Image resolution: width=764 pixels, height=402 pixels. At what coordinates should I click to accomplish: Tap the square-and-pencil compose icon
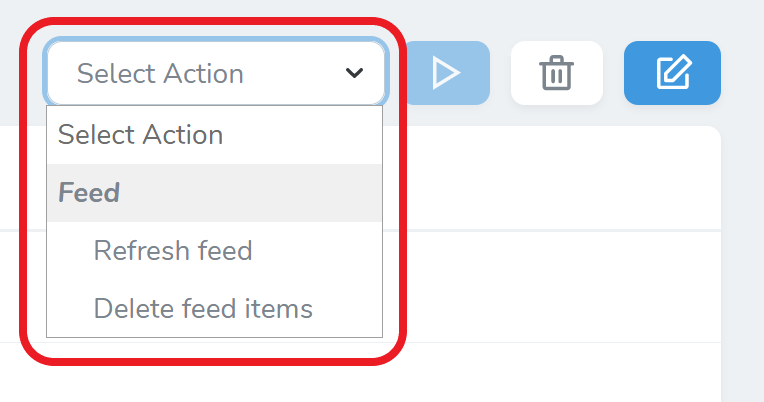coord(672,73)
